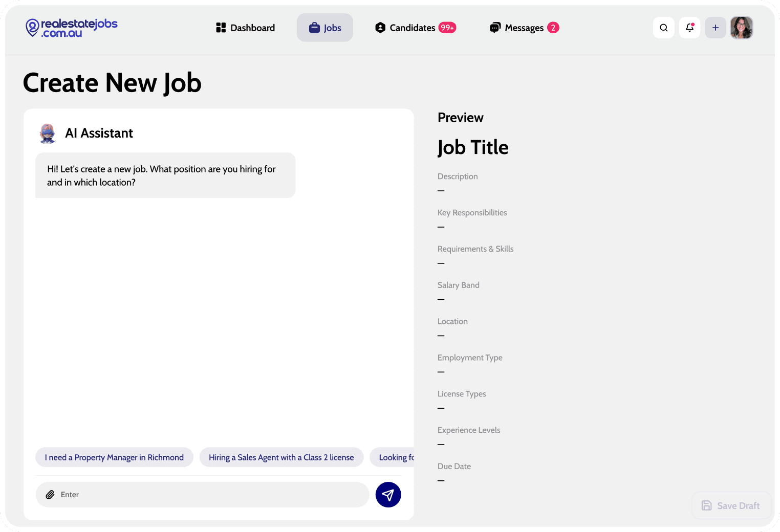Viewport: 780px width, 532px height.
Task: Open search with the magnifier icon
Action: tap(664, 28)
